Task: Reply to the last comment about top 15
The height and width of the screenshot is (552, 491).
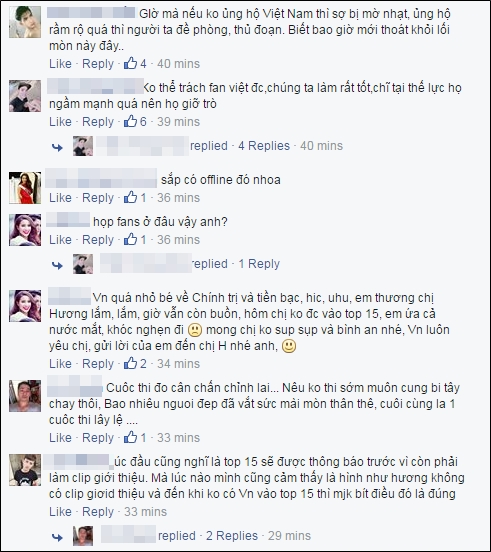Action: [98, 511]
